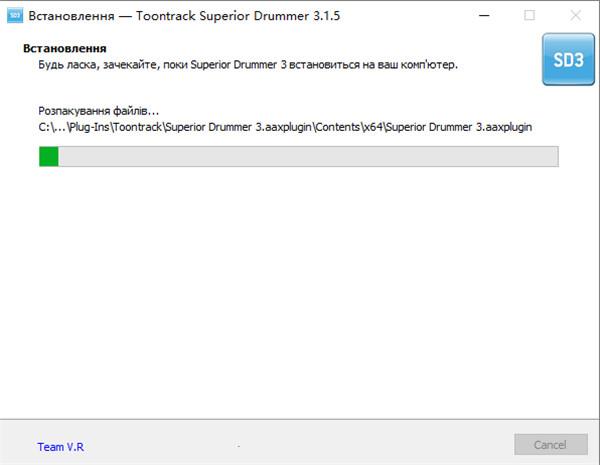This screenshot has height=465, width=600.
Task: Open the Team V.R link
Action: [x=60, y=447]
